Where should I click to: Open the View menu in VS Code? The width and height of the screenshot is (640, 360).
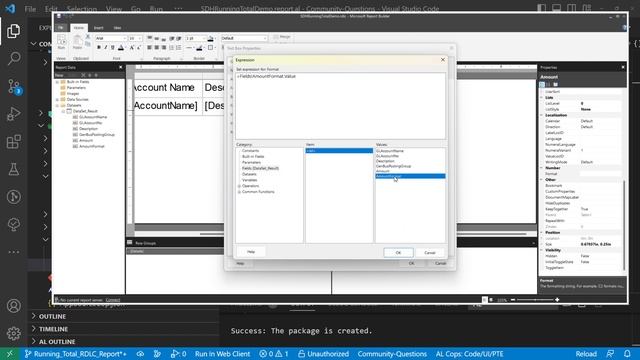[113, 9]
